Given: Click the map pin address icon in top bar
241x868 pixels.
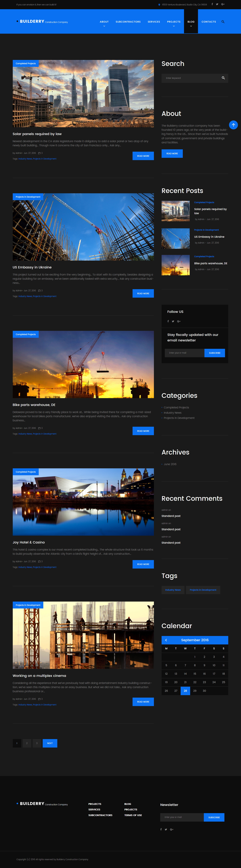Looking at the screenshot, I should [159, 5].
